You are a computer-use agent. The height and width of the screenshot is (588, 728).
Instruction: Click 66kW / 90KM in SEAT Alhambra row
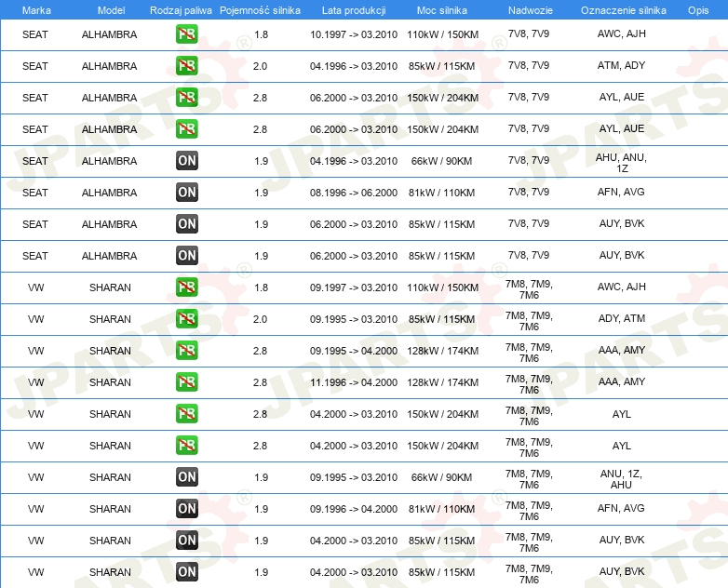pyautogui.click(x=441, y=161)
